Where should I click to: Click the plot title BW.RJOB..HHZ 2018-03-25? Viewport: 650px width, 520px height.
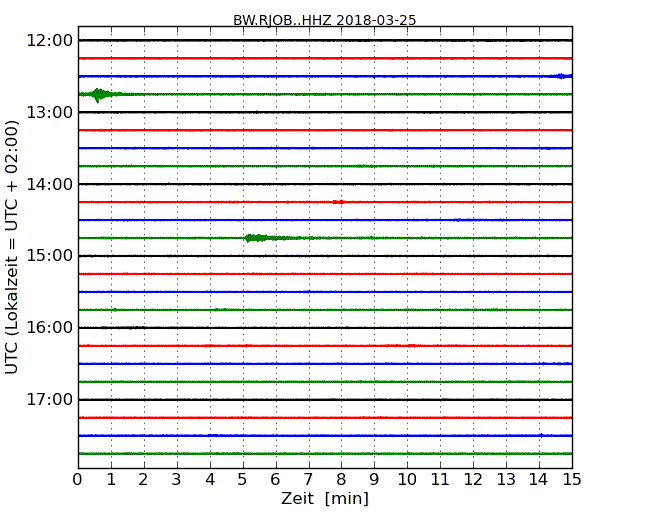point(325,20)
